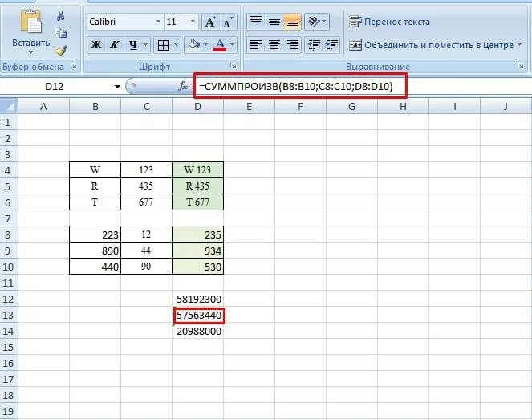Click the Borders icon
532x420 pixels.
[x=163, y=45]
